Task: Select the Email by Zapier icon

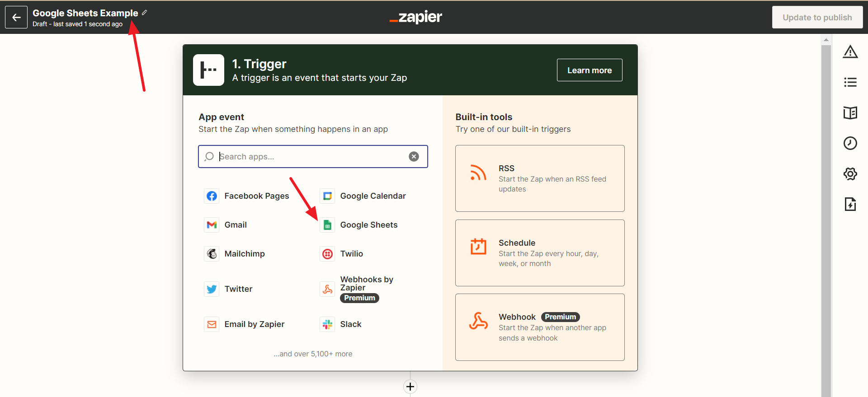Action: point(212,324)
